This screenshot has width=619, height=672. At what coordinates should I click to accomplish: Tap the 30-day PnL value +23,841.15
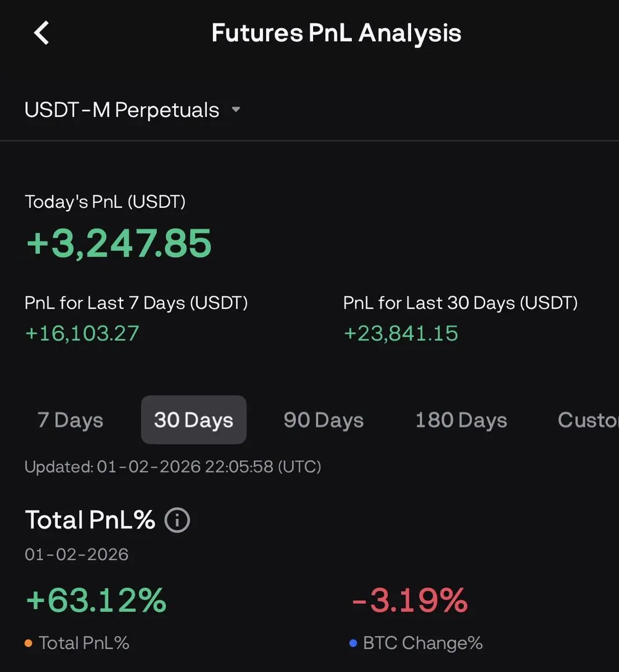[x=401, y=334]
